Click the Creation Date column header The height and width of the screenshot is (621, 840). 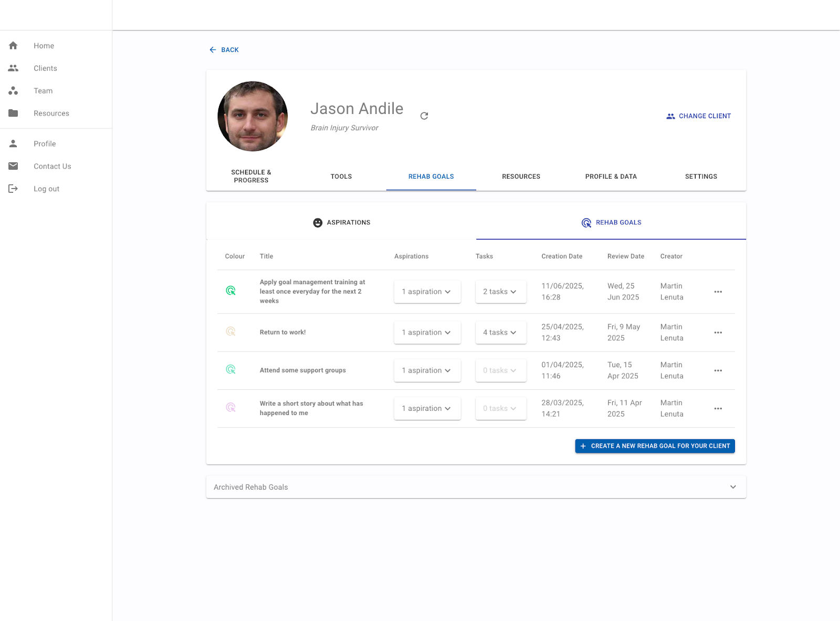(x=562, y=256)
